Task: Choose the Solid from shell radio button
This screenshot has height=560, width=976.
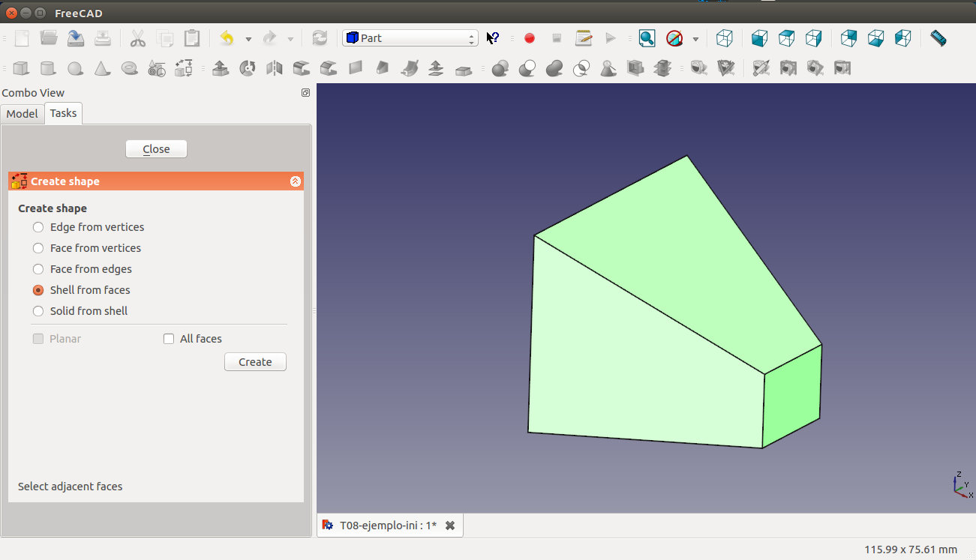Action: pyautogui.click(x=38, y=311)
